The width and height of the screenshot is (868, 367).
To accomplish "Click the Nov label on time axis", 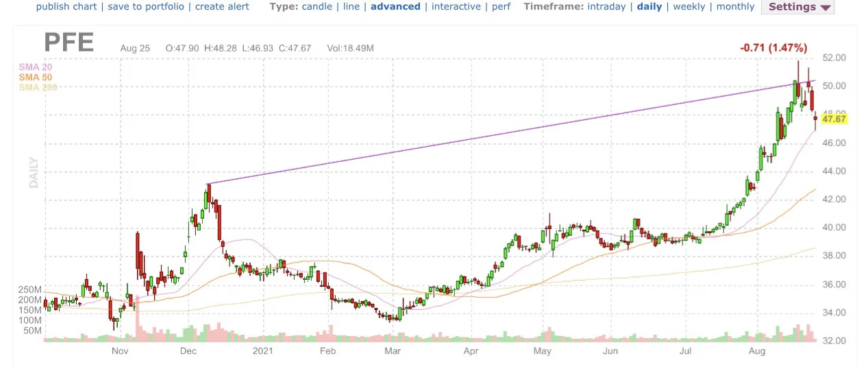I will 120,351.
